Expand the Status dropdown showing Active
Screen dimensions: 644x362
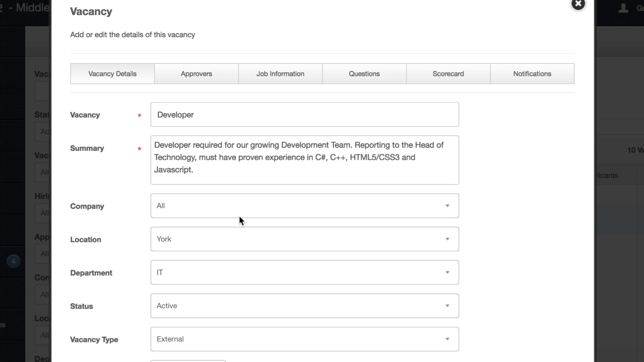point(305,306)
